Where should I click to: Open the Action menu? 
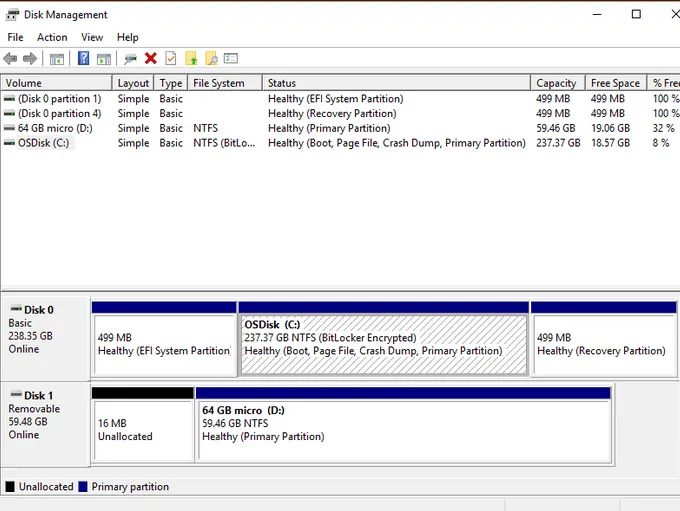pyautogui.click(x=52, y=37)
